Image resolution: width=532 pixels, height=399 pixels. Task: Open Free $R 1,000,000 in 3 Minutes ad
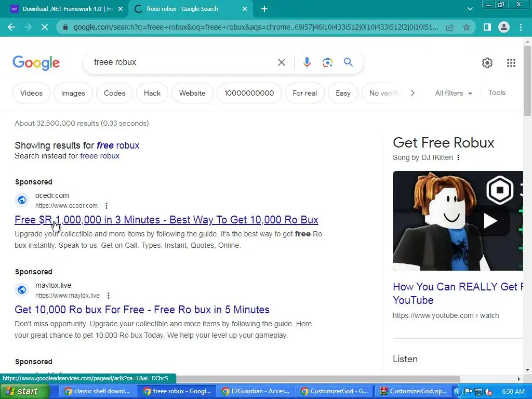pos(166,220)
